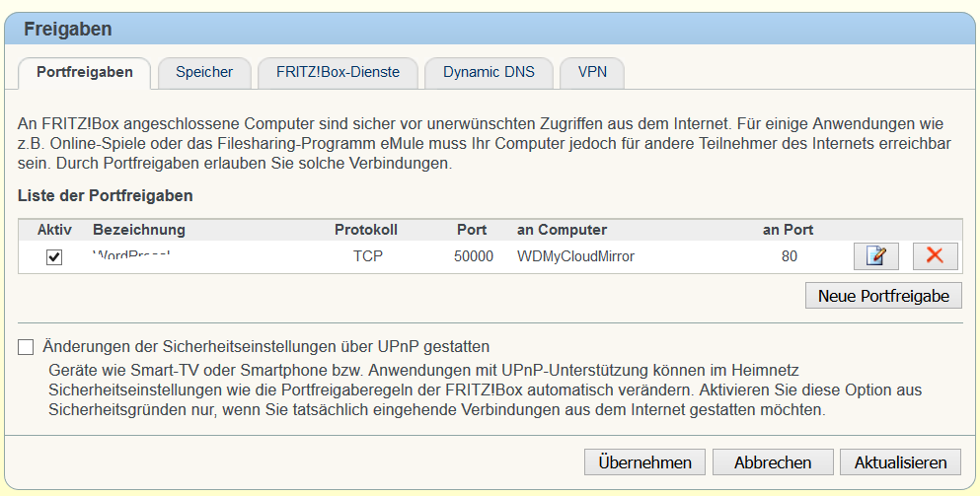Select the WDMyCloudMirror computer cell
This screenshot has width=980, height=496.
[x=575, y=256]
